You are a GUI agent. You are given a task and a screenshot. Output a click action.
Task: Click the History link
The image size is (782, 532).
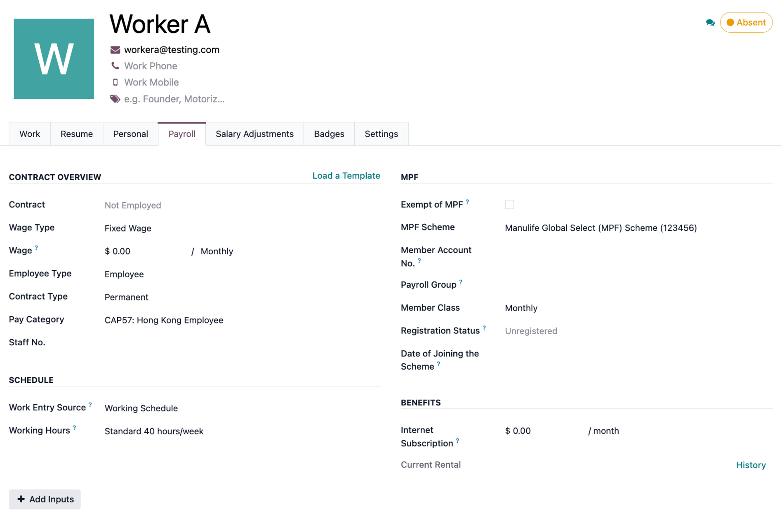click(x=751, y=465)
